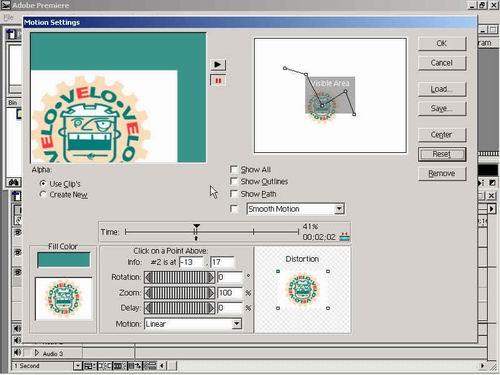Select the Create New alpha option
This screenshot has height=375, width=500.
pos(43,194)
